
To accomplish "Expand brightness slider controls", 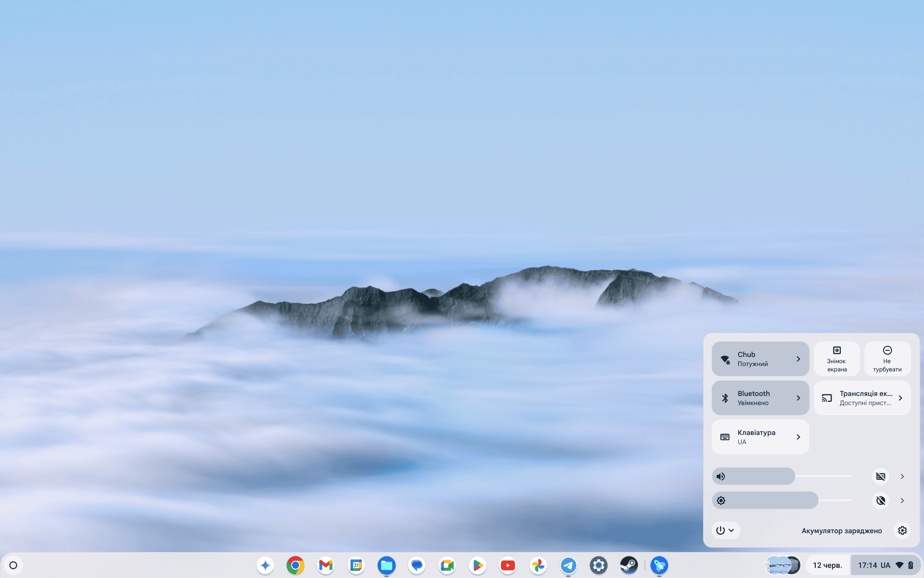I will pos(902,500).
